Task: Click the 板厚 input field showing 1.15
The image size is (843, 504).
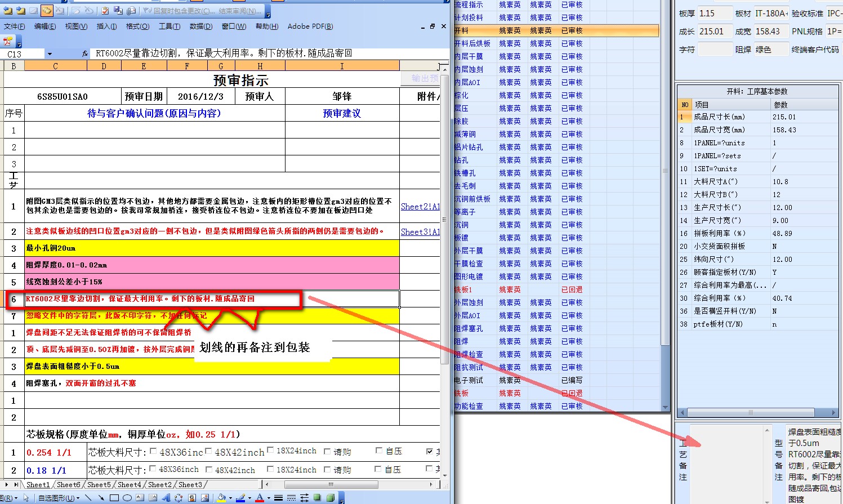Action: 715,14
